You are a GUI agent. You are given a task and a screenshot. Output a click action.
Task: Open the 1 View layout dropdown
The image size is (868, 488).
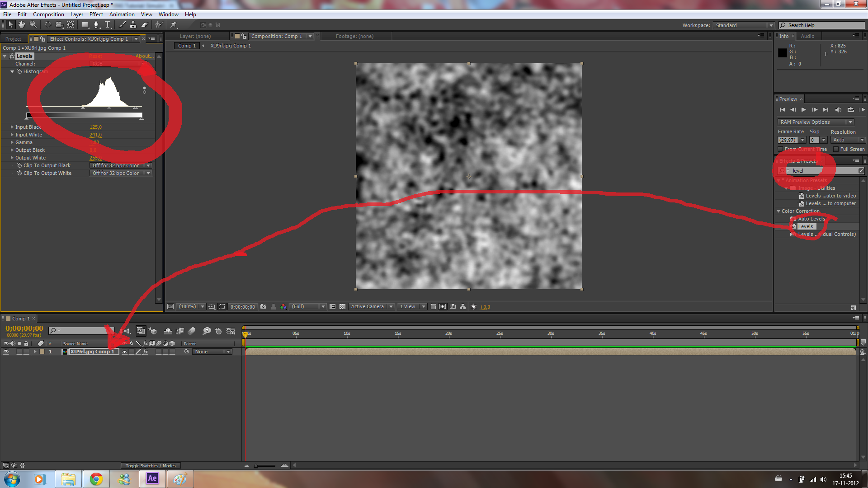(412, 306)
